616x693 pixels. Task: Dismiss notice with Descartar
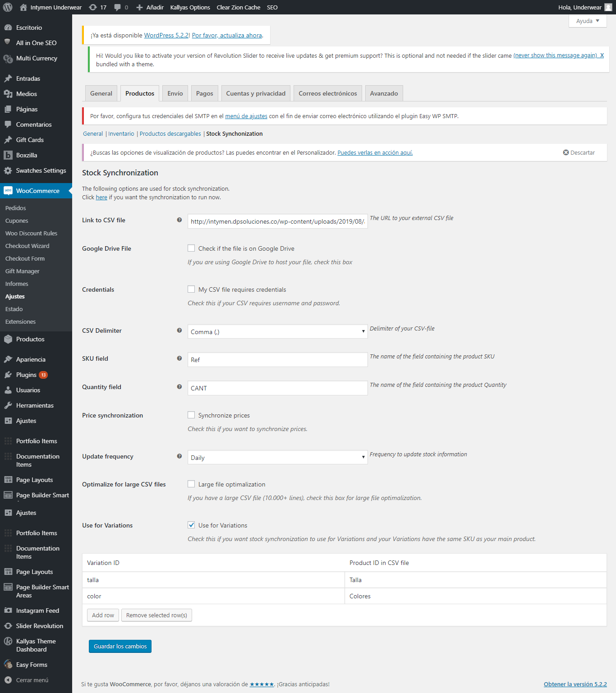point(579,152)
